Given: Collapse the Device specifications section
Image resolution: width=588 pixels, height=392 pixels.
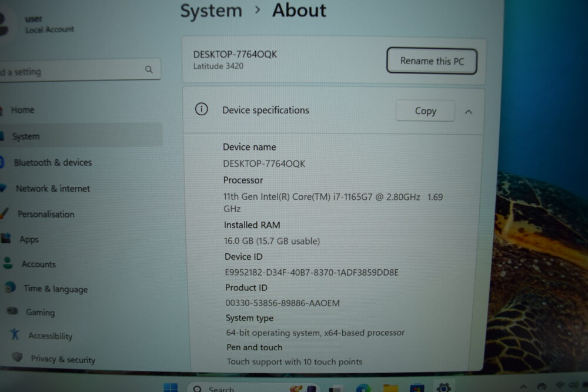Looking at the screenshot, I should coord(469,112).
